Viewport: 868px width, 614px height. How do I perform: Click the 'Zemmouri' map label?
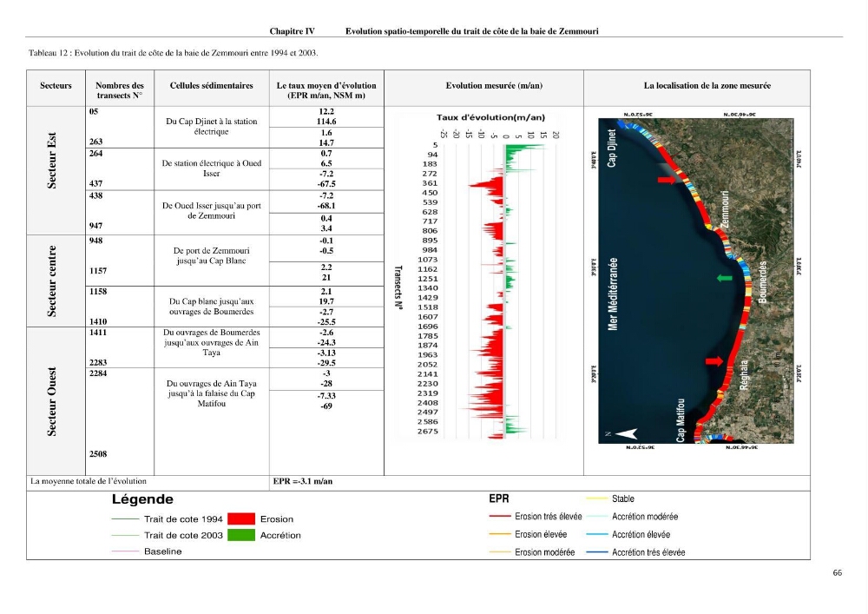(725, 210)
